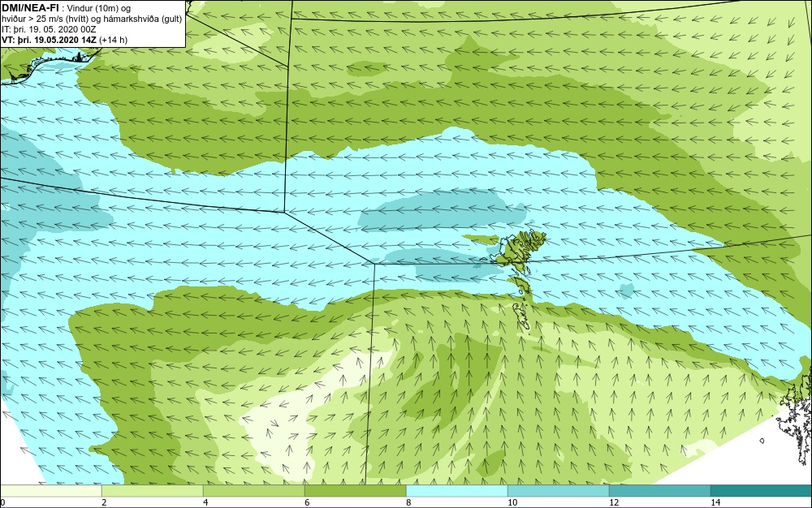Click the scale label '10' under colorbar
The width and height of the screenshot is (812, 508).
[x=512, y=502]
